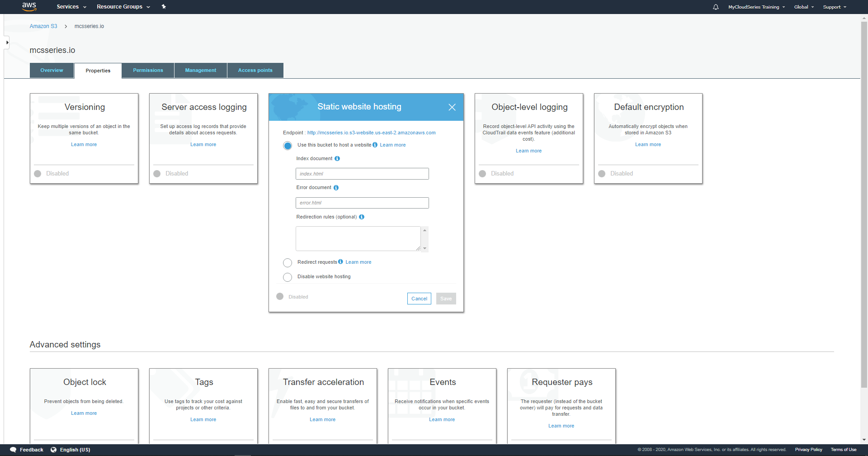868x456 pixels.
Task: Select Use this bucket to host a website
Action: click(288, 145)
